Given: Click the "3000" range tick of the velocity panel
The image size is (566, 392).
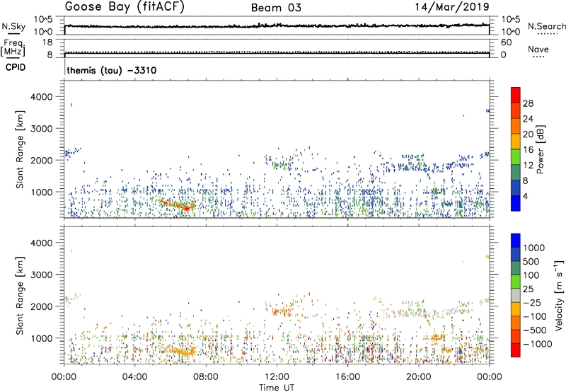Looking at the screenshot, I should pyautogui.click(x=42, y=275).
